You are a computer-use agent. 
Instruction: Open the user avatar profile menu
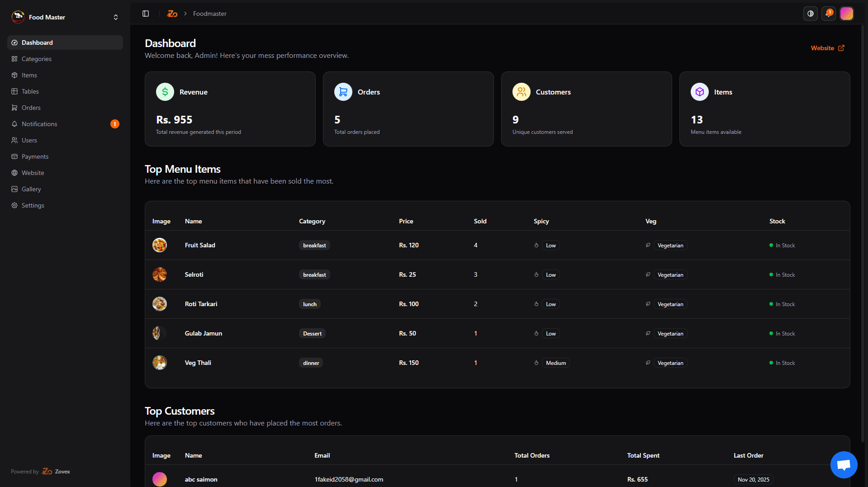click(846, 14)
